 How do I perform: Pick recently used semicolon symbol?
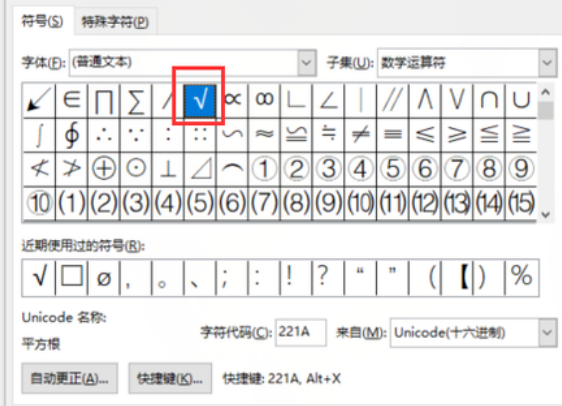click(x=232, y=278)
